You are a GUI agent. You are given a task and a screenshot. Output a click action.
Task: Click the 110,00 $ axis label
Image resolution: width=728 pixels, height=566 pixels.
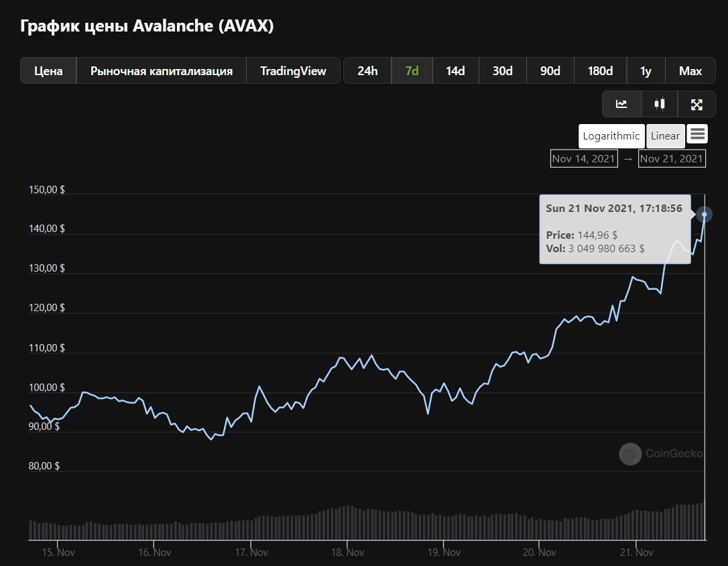click(46, 348)
